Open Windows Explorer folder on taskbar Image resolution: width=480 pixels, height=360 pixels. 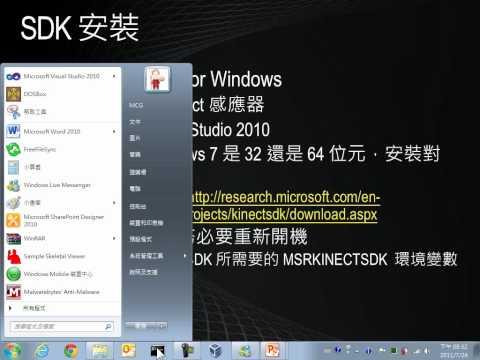[x=100, y=351]
